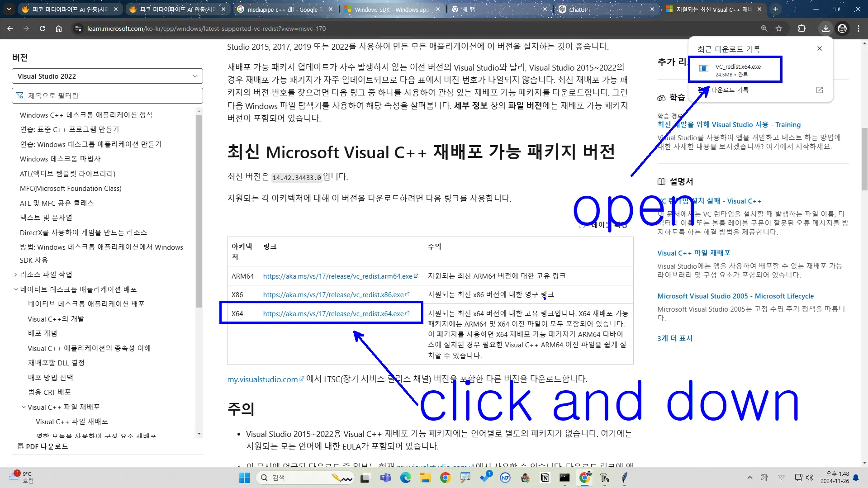Toggle the Chrome downloads button

tap(826, 28)
